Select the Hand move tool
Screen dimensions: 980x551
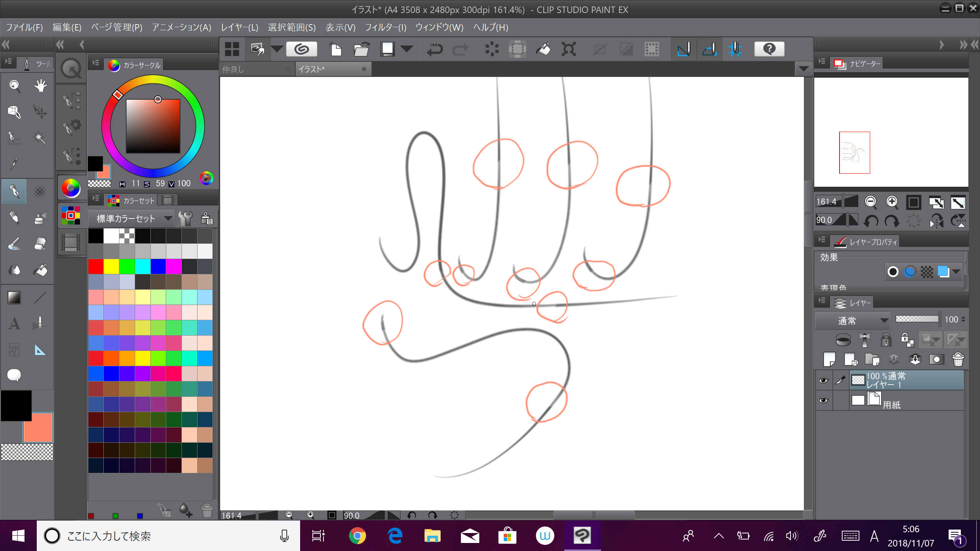40,85
